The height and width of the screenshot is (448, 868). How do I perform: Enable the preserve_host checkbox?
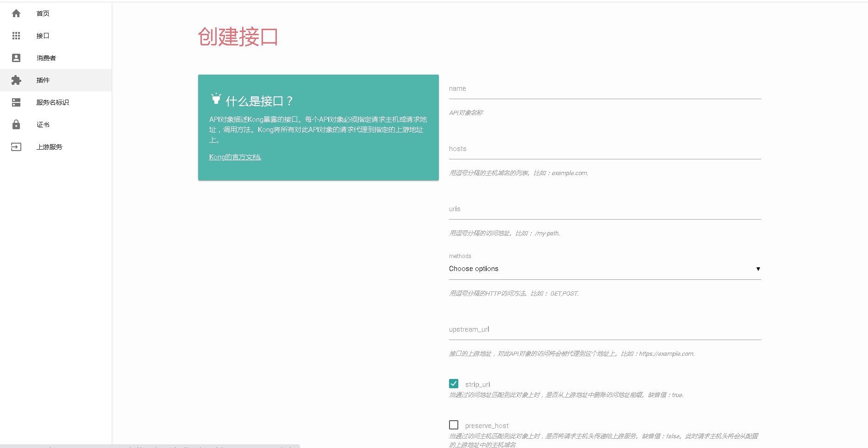pyautogui.click(x=454, y=425)
